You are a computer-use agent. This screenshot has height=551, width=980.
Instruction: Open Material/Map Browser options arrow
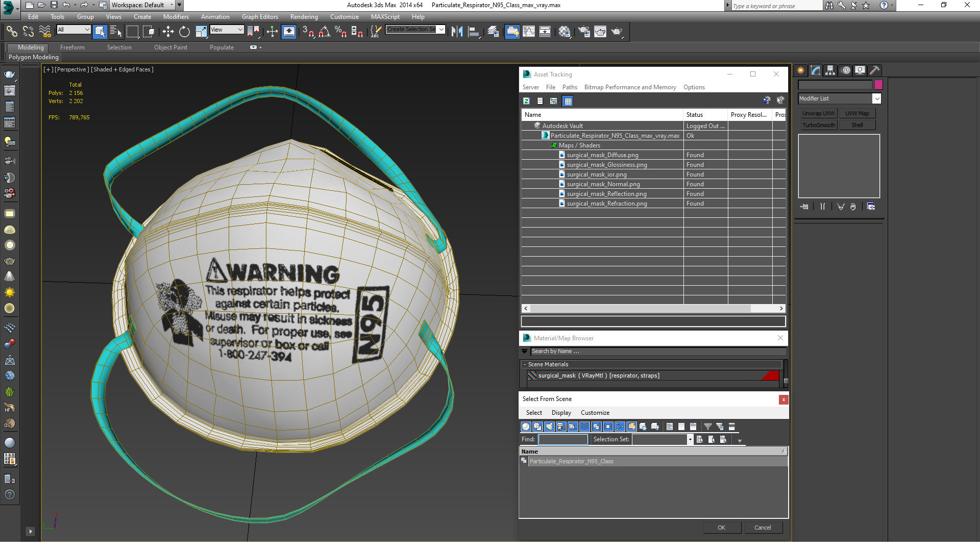(x=525, y=351)
